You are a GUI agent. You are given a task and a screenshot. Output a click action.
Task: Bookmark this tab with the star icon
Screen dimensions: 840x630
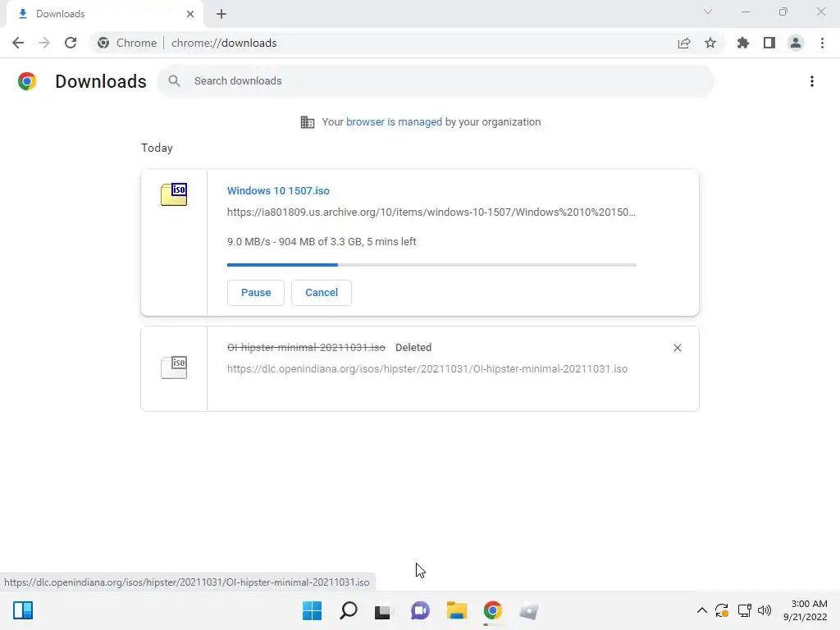pos(710,43)
